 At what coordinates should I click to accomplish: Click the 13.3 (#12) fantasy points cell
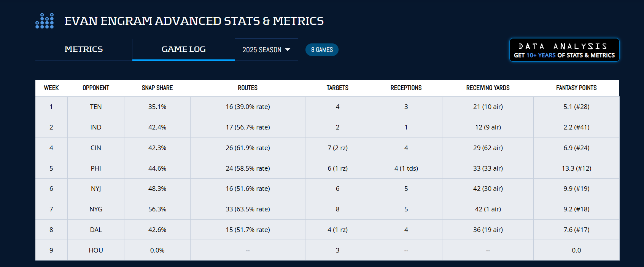coord(576,168)
